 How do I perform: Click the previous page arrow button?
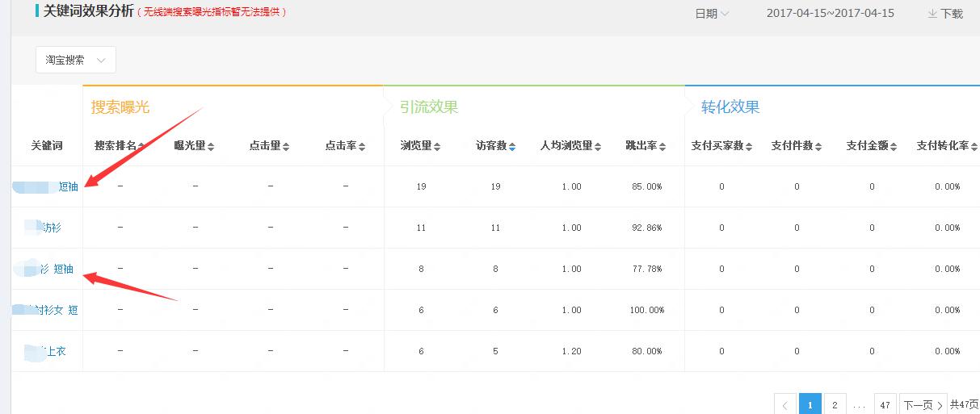pos(785,404)
